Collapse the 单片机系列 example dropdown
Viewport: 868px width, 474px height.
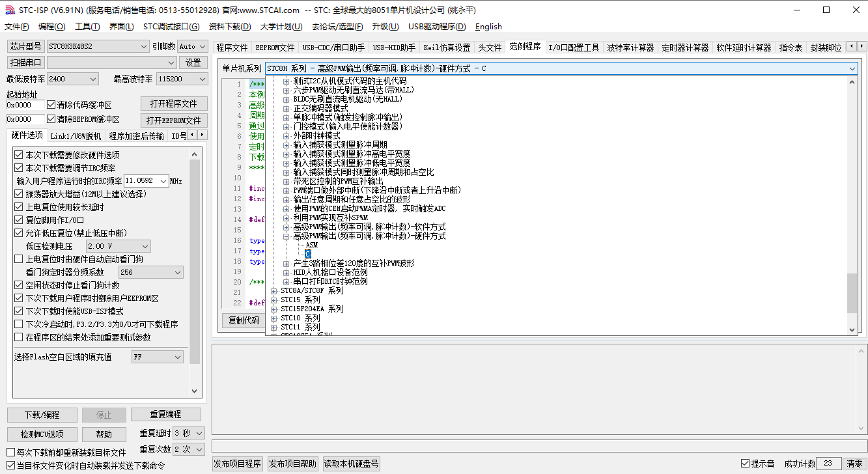(852, 68)
